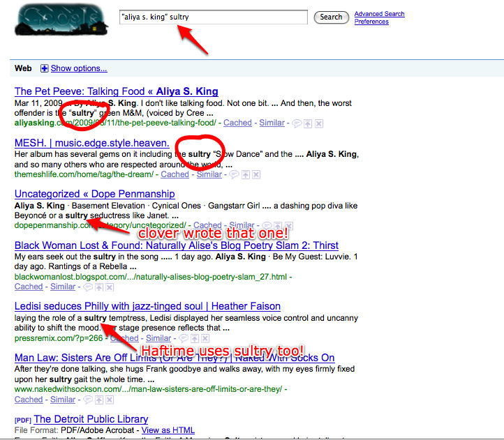The width and height of the screenshot is (504, 440).
Task: Remove the Man Law result with the X icon
Action: tap(110, 400)
